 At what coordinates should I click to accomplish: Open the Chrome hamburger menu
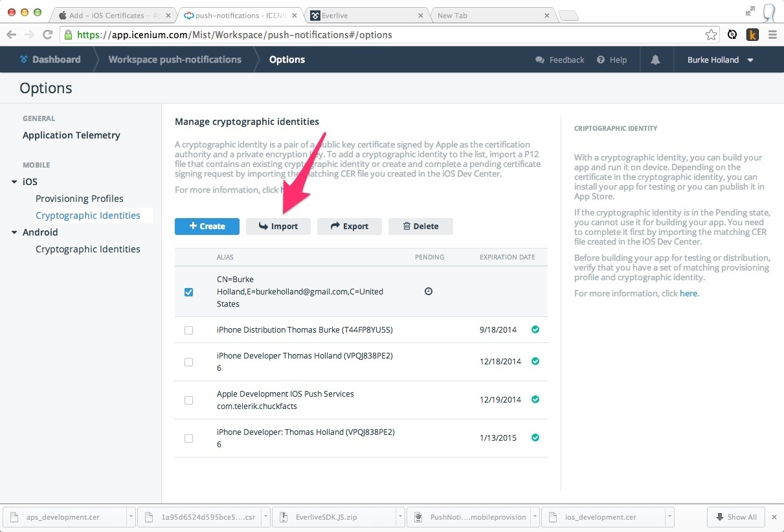click(x=772, y=35)
